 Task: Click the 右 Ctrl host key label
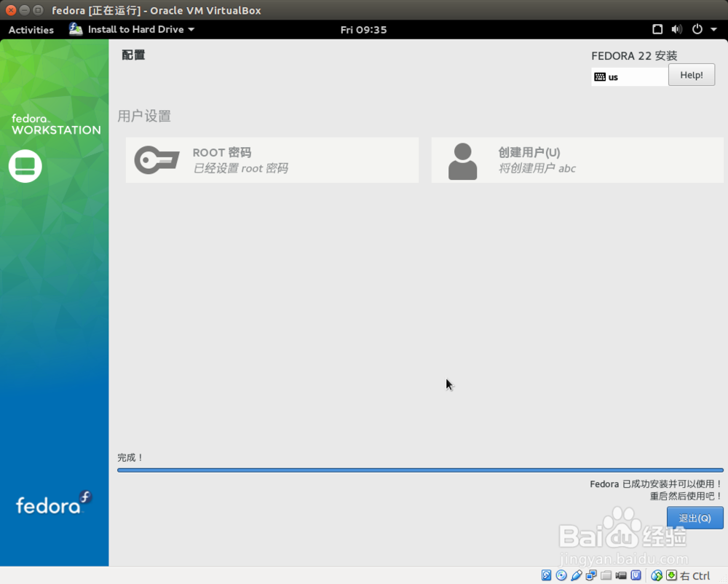695,576
